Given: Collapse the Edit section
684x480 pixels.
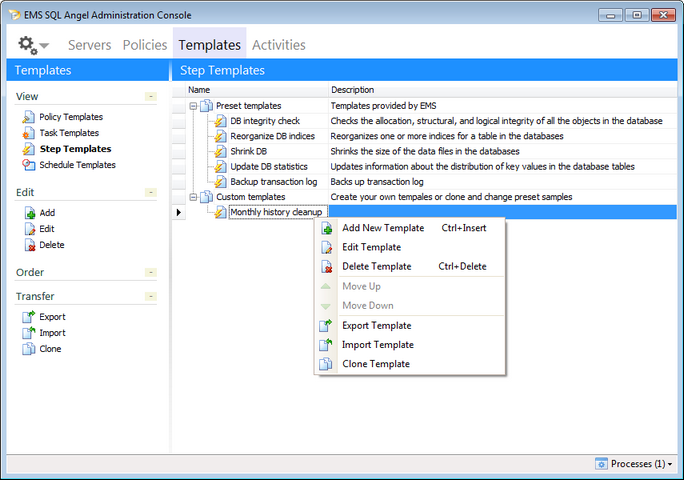Looking at the screenshot, I should (x=151, y=192).
